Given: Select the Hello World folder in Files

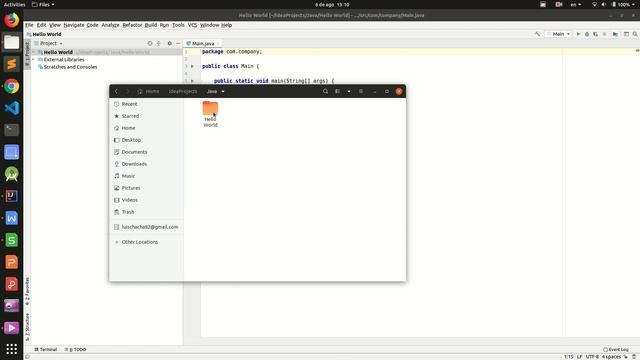Looking at the screenshot, I should [210, 114].
